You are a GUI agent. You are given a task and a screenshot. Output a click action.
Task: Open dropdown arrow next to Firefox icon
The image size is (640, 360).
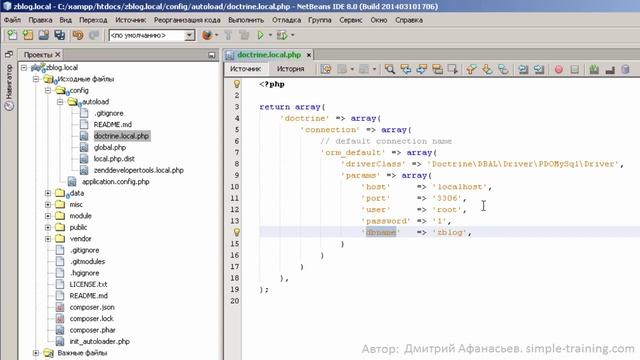click(x=216, y=36)
